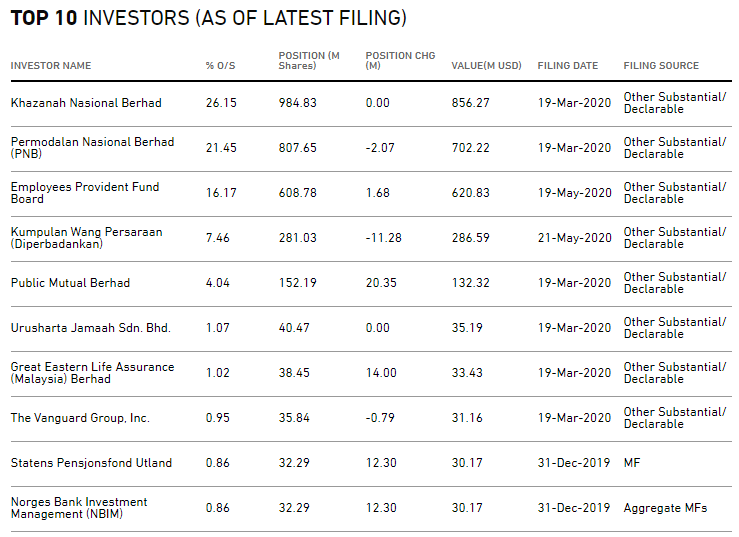Click the Filing Source column header
739x537 pixels.
point(661,66)
